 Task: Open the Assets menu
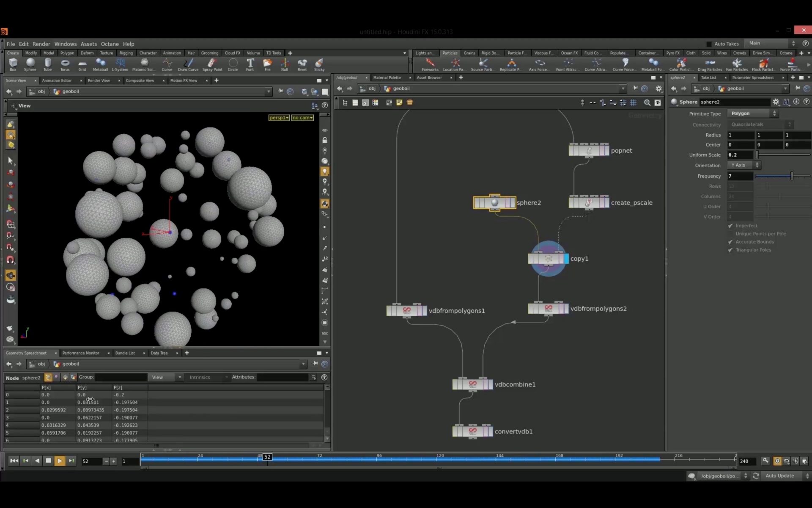tap(89, 44)
